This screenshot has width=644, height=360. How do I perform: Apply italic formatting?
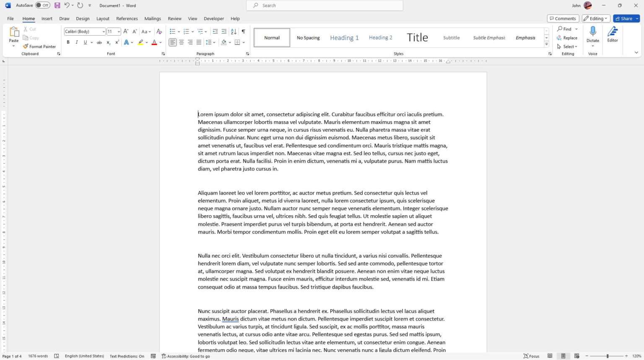pos(76,42)
